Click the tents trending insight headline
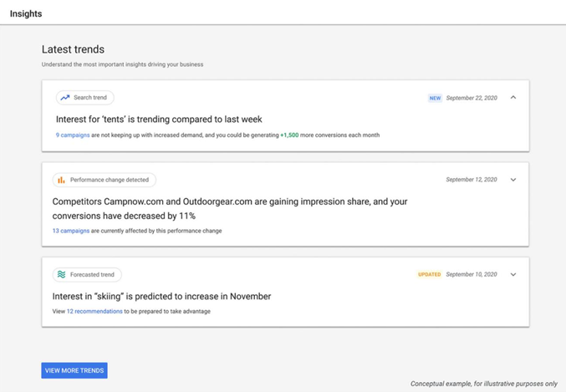This screenshot has height=392, width=566. [x=159, y=120]
